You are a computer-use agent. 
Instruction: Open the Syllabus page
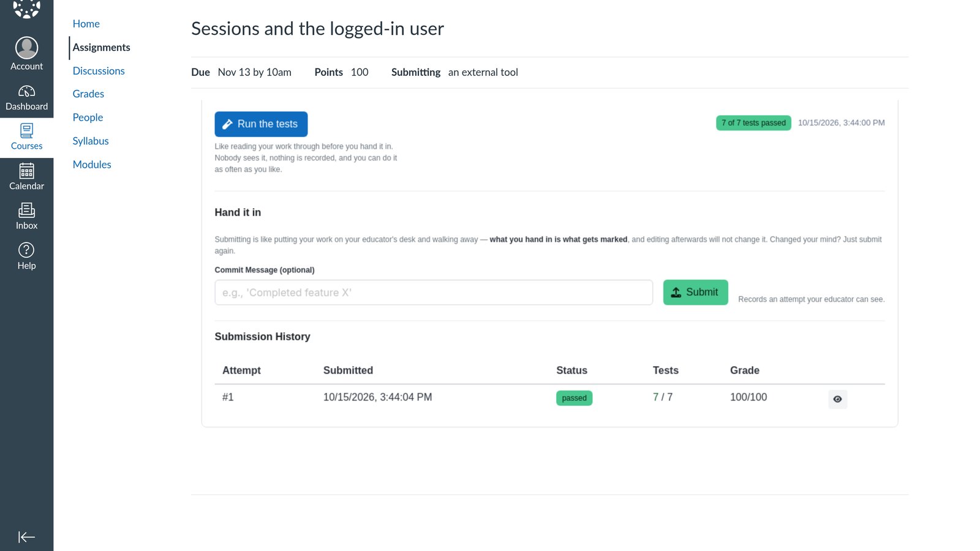91,141
